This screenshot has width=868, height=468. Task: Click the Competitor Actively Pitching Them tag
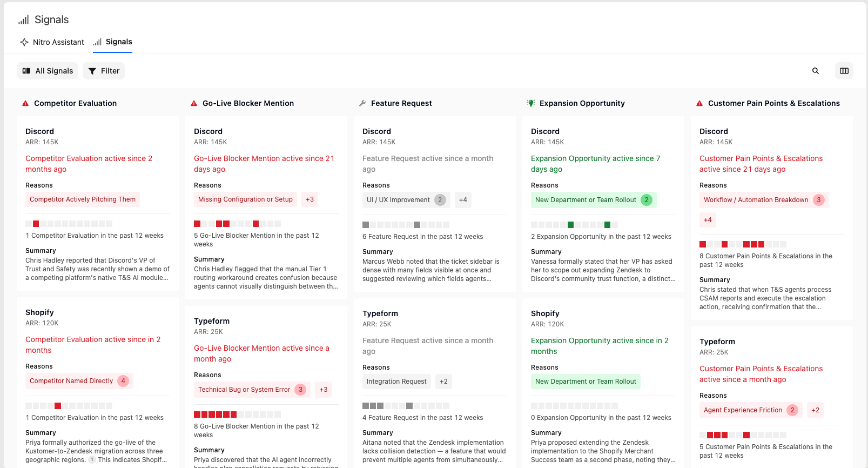click(83, 199)
